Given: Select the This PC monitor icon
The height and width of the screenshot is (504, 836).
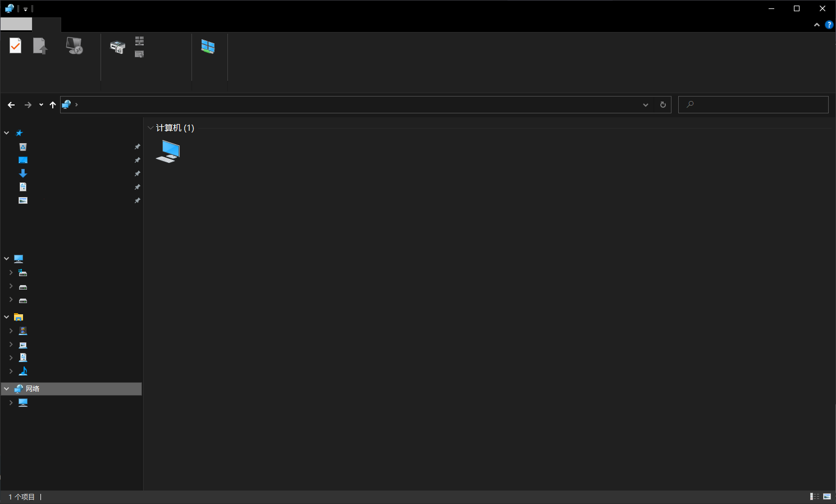Looking at the screenshot, I should tap(19, 259).
